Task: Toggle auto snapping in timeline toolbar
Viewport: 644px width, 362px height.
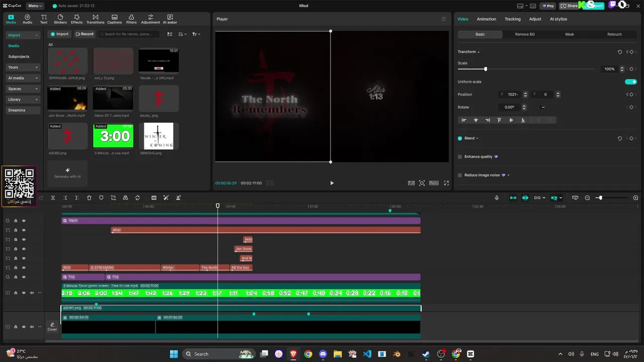Action: tap(525, 198)
